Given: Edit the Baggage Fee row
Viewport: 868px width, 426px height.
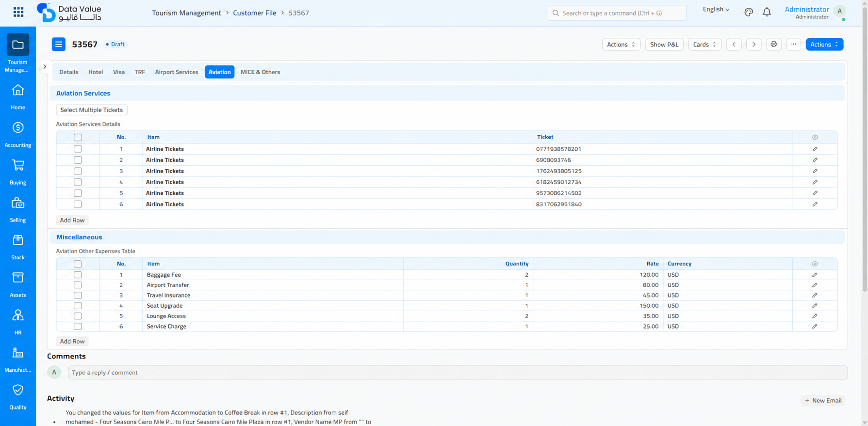Looking at the screenshot, I should [815, 275].
